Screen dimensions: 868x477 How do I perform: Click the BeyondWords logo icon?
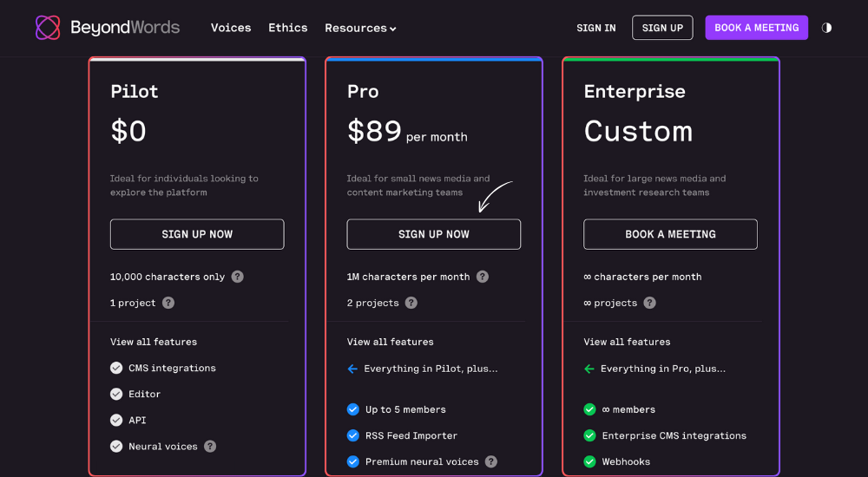(48, 28)
